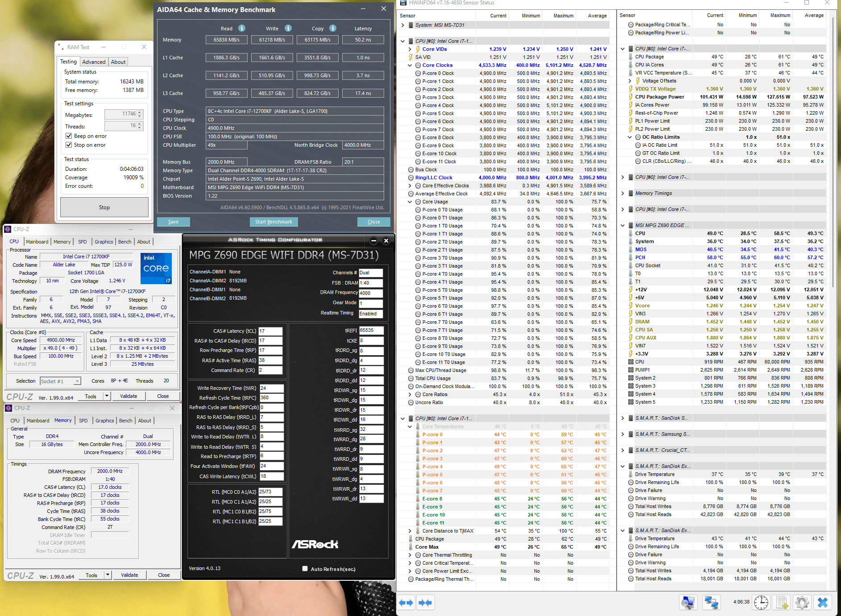Click HWiNFO collapse columns arrows icon

pos(425,603)
